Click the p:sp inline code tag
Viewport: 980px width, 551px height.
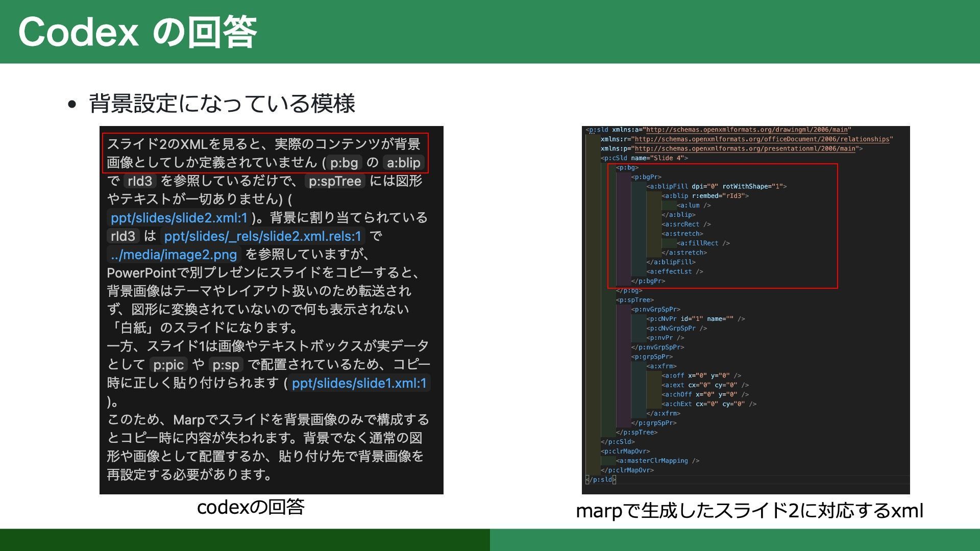226,365
